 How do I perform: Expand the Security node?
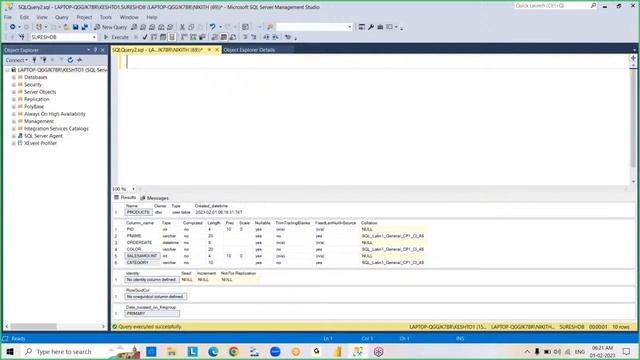pyautogui.click(x=13, y=84)
